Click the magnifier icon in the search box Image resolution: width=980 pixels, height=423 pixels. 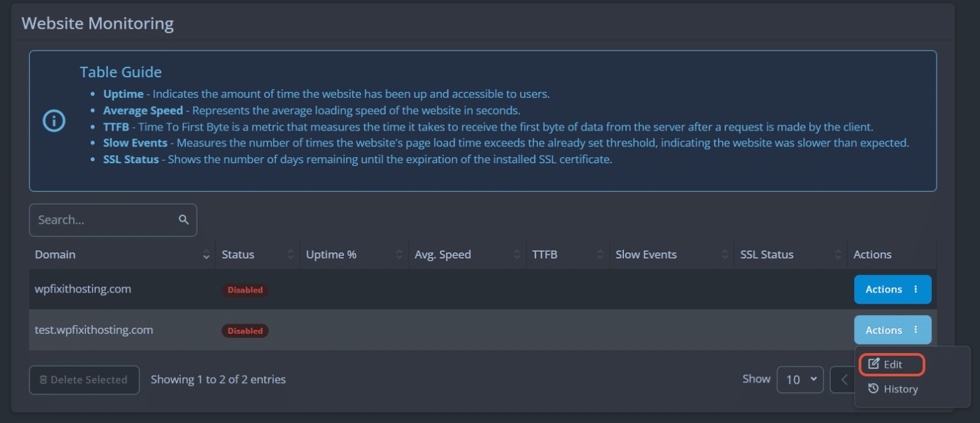click(x=184, y=220)
